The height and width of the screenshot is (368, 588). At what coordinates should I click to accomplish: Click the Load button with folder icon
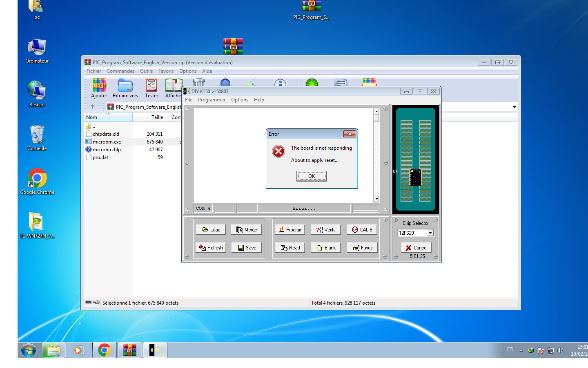[211, 230]
